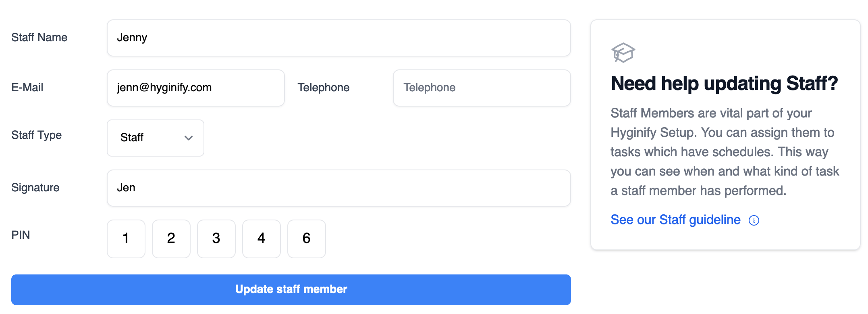Open the Staff Type dropdown
This screenshot has width=868, height=314.
tap(155, 138)
